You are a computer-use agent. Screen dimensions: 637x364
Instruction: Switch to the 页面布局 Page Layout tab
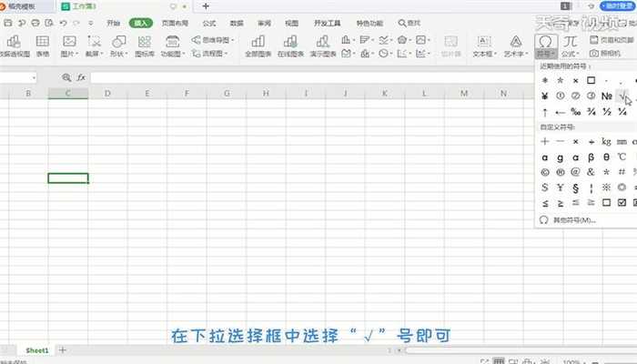(175, 23)
